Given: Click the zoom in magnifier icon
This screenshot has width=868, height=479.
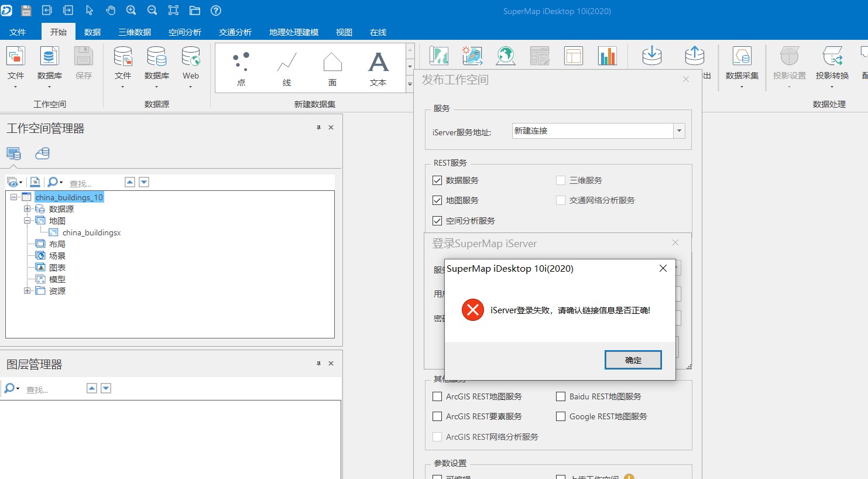Looking at the screenshot, I should pyautogui.click(x=131, y=11).
